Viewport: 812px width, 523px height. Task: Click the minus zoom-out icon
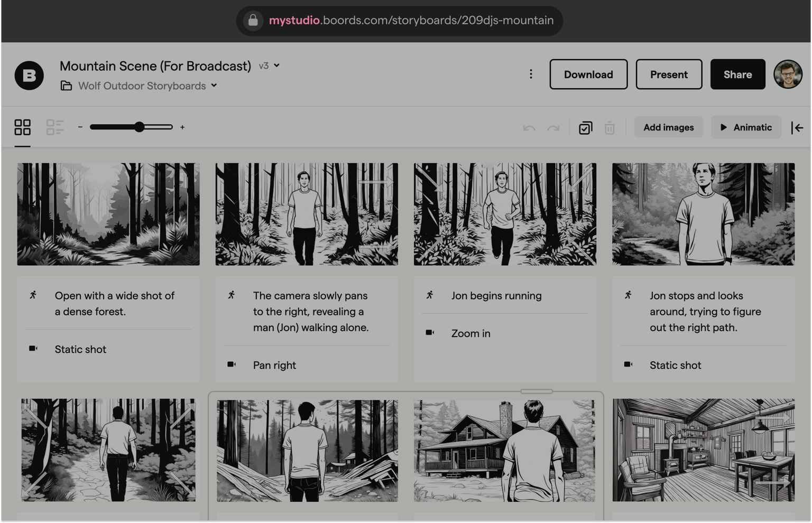(x=80, y=127)
